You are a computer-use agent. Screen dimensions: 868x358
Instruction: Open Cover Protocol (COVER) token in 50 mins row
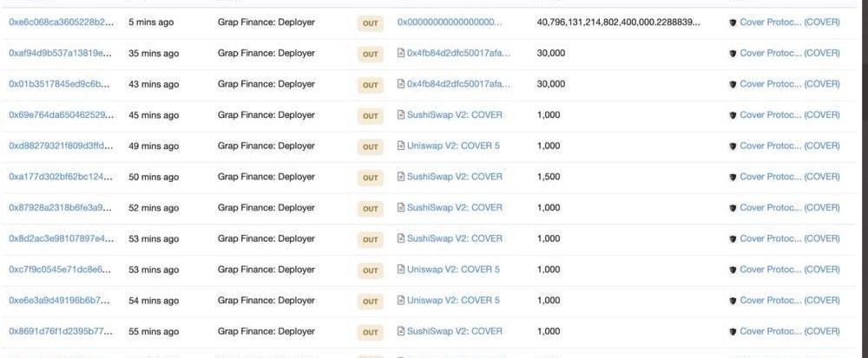(789, 177)
